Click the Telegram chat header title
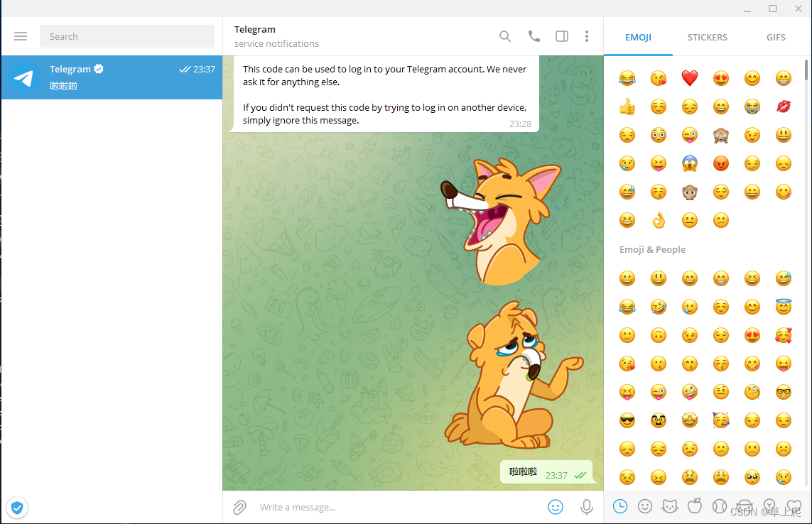The width and height of the screenshot is (812, 524). point(255,30)
